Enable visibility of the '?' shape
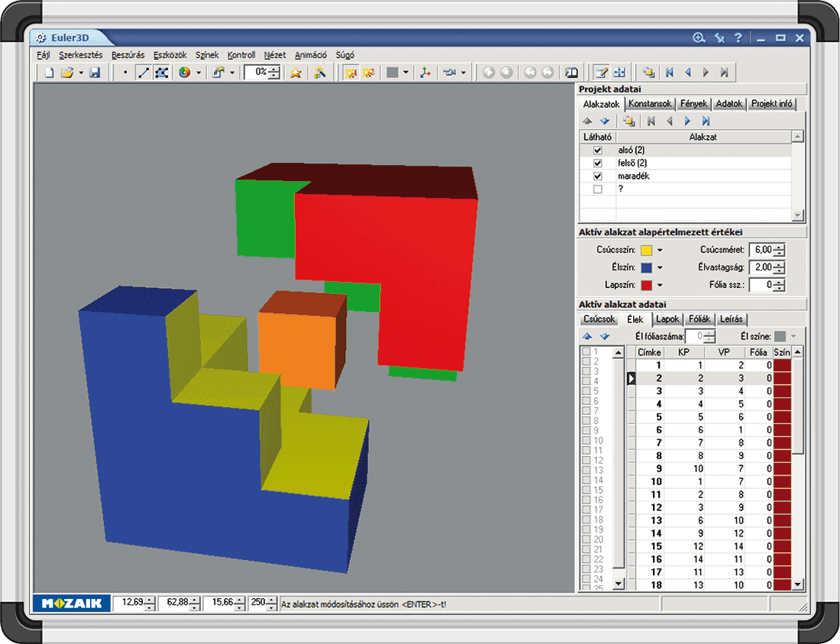 pos(598,189)
